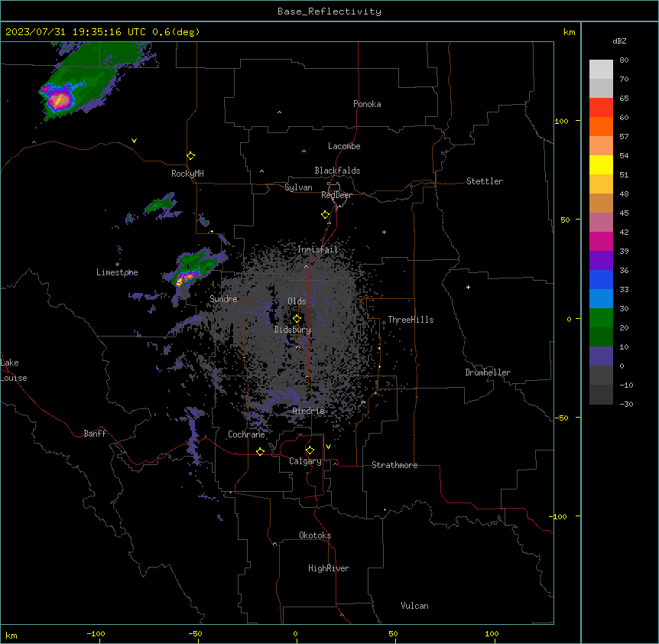The width and height of the screenshot is (659, 644).
Task: Pick the orange 57-60 dBZ legend swatch
Action: [601, 126]
